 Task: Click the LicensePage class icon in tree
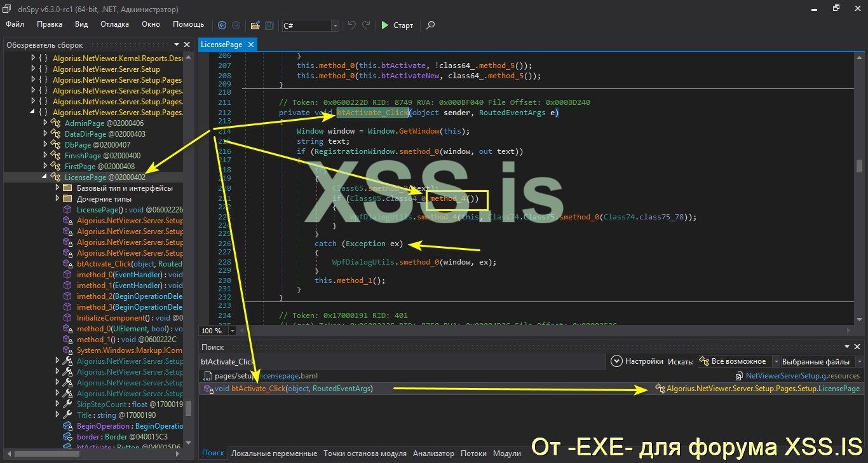pyautogui.click(x=55, y=177)
